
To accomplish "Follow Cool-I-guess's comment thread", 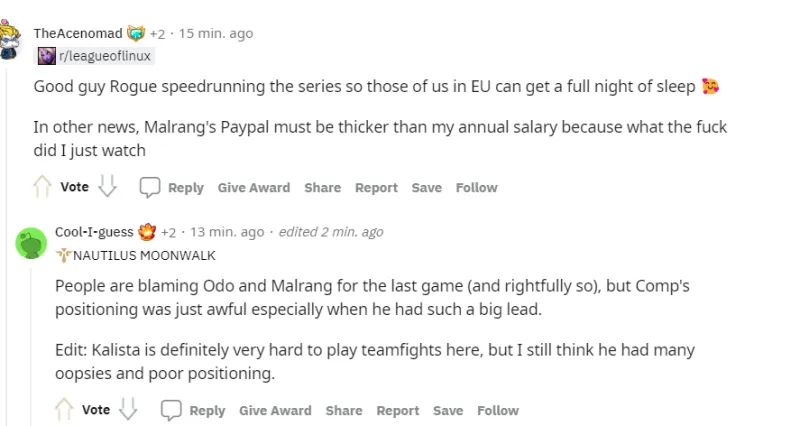I will pyautogui.click(x=498, y=410).
